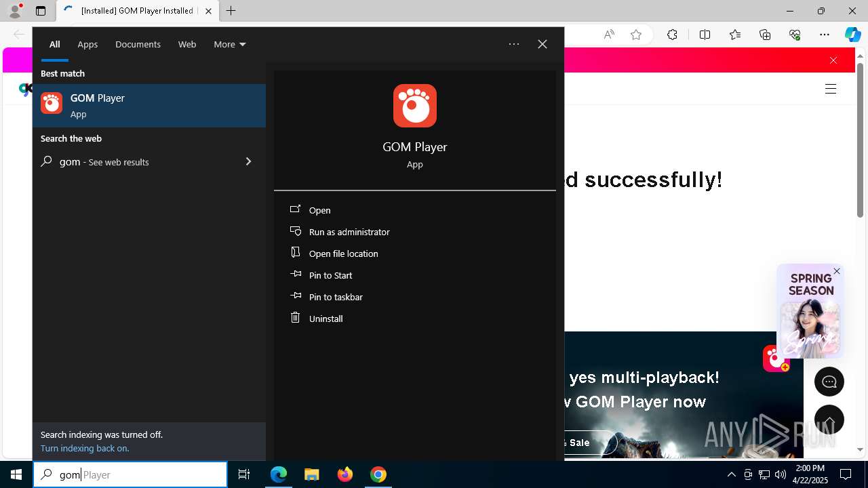Open the chat support bubble button

[x=829, y=382]
